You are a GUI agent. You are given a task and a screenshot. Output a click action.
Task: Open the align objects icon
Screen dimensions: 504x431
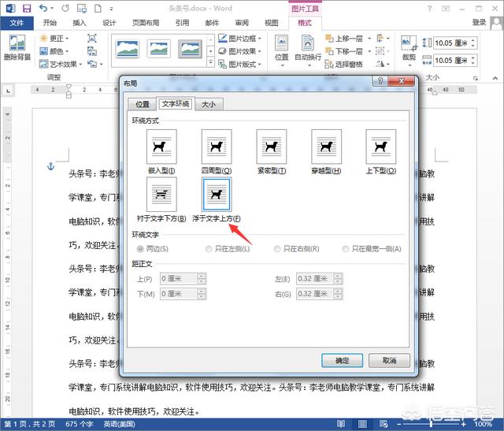pos(382,39)
